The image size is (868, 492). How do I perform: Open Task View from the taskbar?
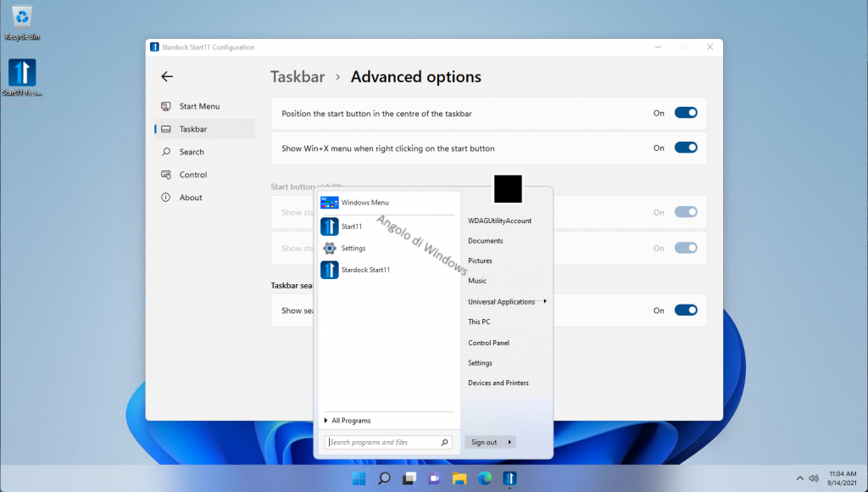[409, 478]
